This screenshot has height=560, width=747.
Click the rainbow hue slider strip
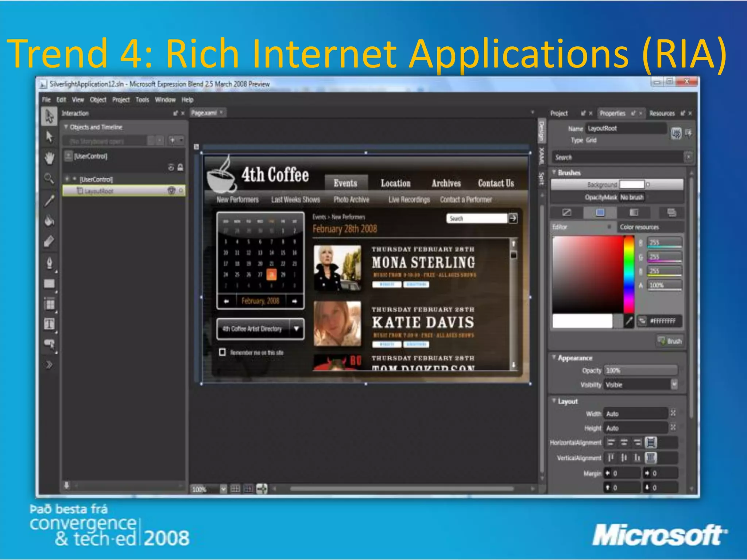[629, 275]
